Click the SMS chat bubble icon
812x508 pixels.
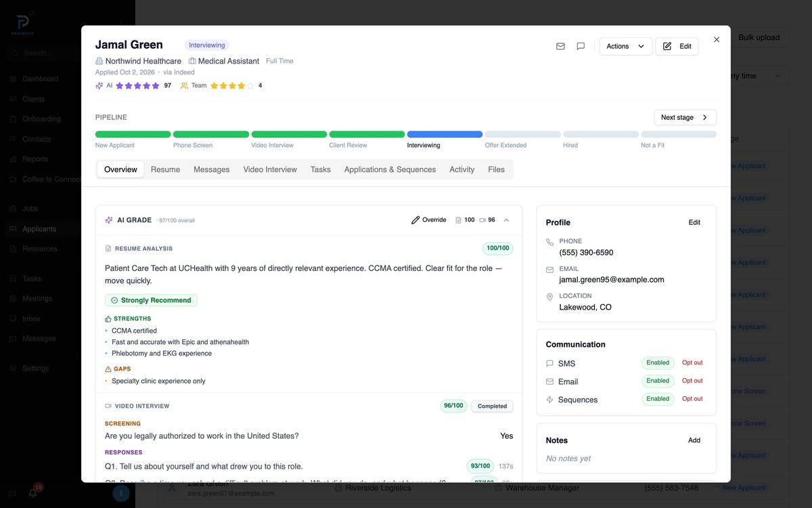coord(549,364)
